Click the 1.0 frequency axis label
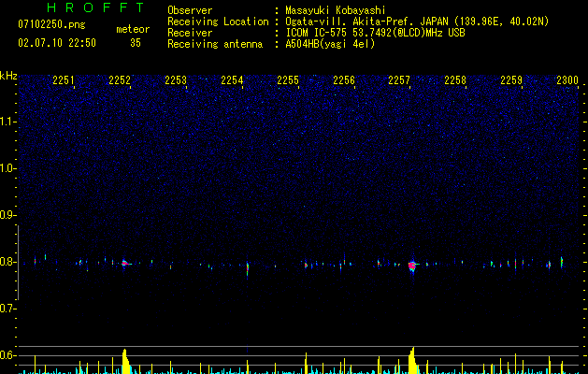 (7, 168)
